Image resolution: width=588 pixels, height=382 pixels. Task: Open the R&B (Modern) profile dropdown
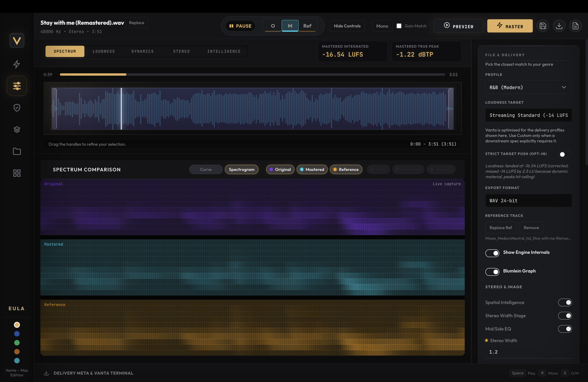(x=528, y=88)
